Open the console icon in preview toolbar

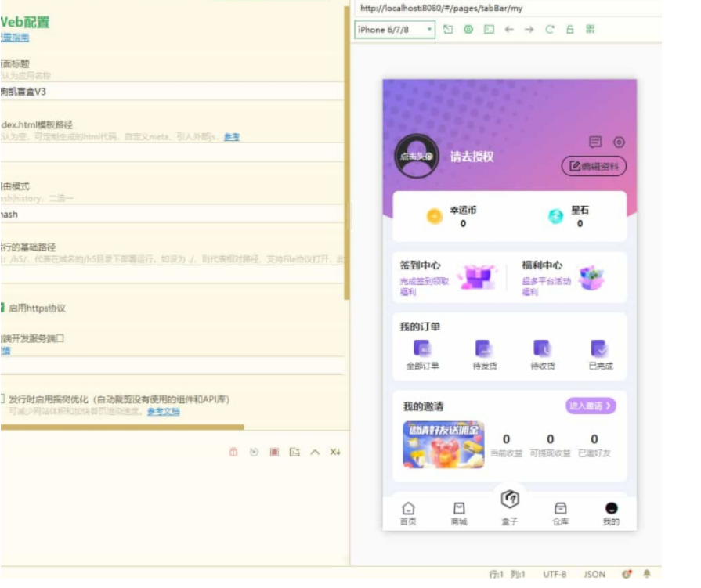click(x=489, y=30)
